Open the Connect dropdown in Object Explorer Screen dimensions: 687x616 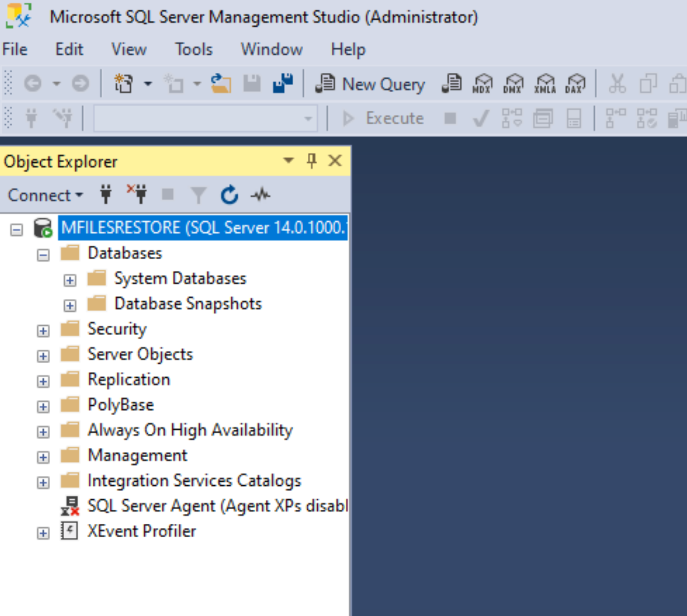(46, 195)
